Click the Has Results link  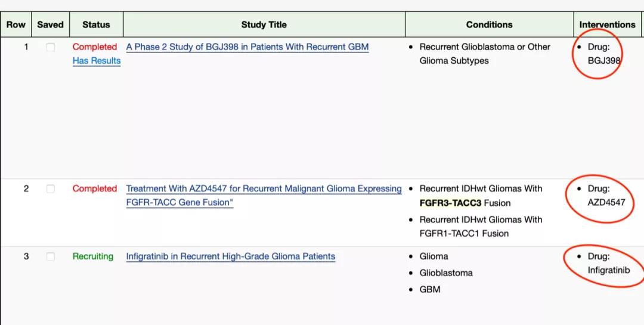(97, 61)
